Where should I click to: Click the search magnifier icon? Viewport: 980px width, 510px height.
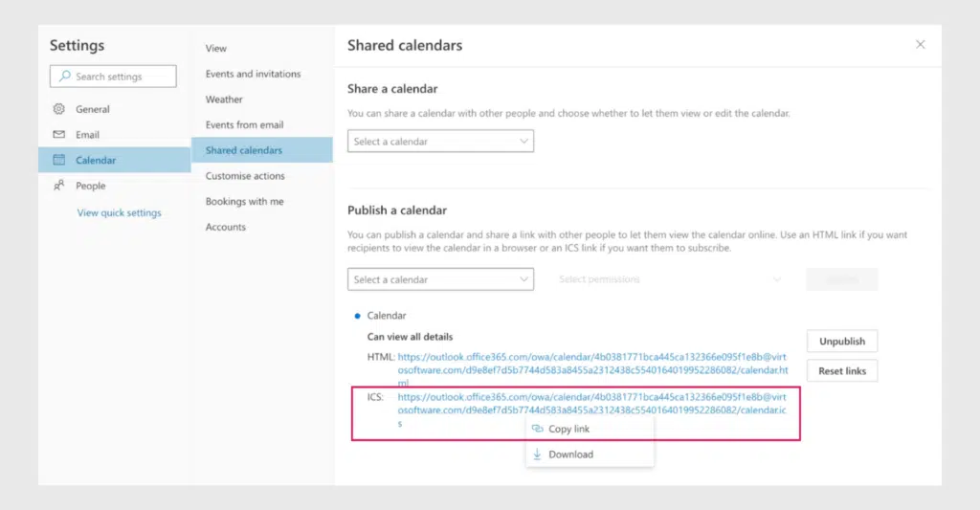tap(65, 77)
